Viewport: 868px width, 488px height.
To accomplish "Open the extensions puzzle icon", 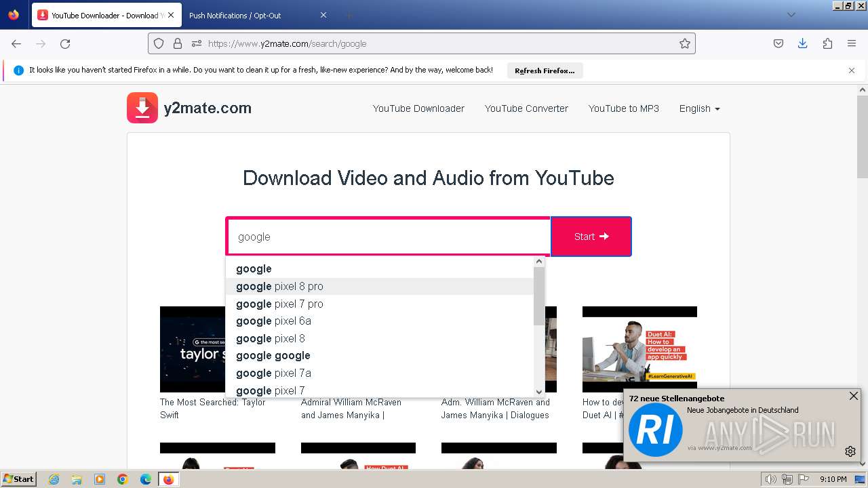I will coord(827,43).
